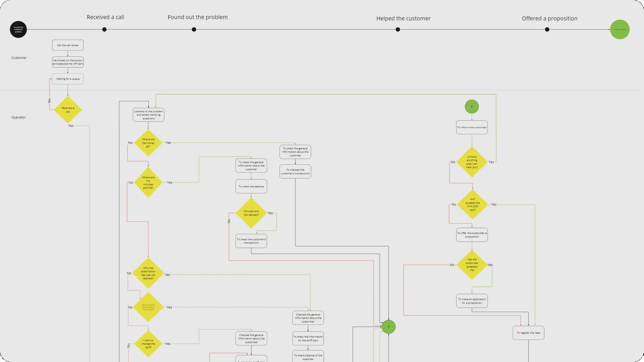644x362 pixels.
Task: Click the yellow 'Received a call' decision diamond
Action: click(x=68, y=110)
